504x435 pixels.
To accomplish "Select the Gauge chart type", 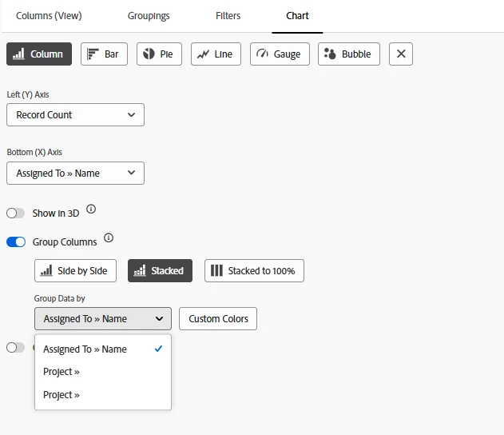I will pos(280,54).
